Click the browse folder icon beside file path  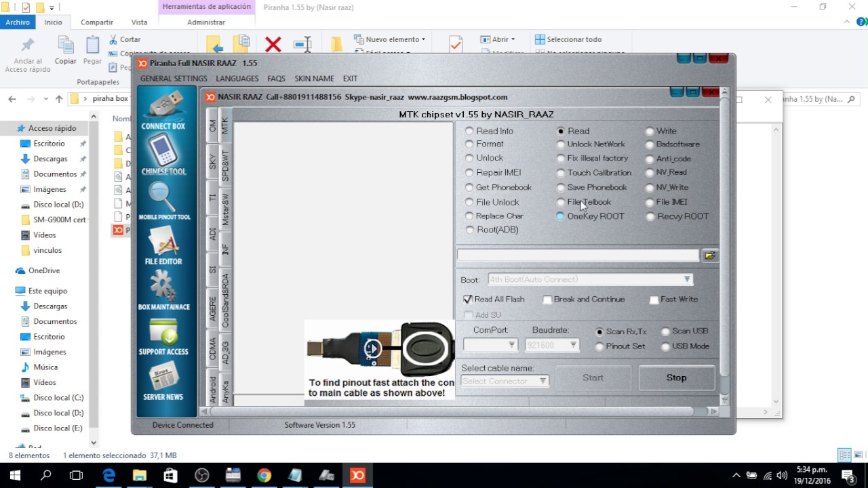[710, 256]
